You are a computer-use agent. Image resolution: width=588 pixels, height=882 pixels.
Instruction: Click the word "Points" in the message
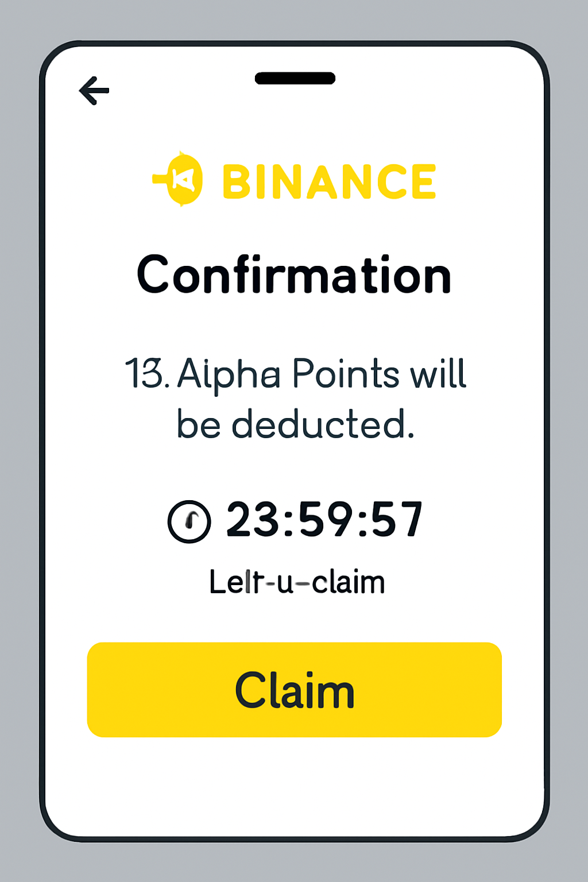(346, 374)
